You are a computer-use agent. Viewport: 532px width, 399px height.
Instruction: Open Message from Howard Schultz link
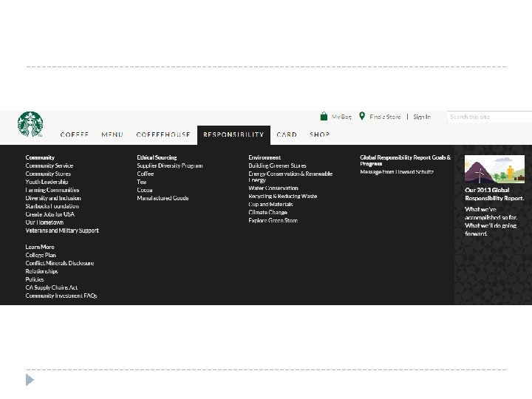pyautogui.click(x=397, y=172)
